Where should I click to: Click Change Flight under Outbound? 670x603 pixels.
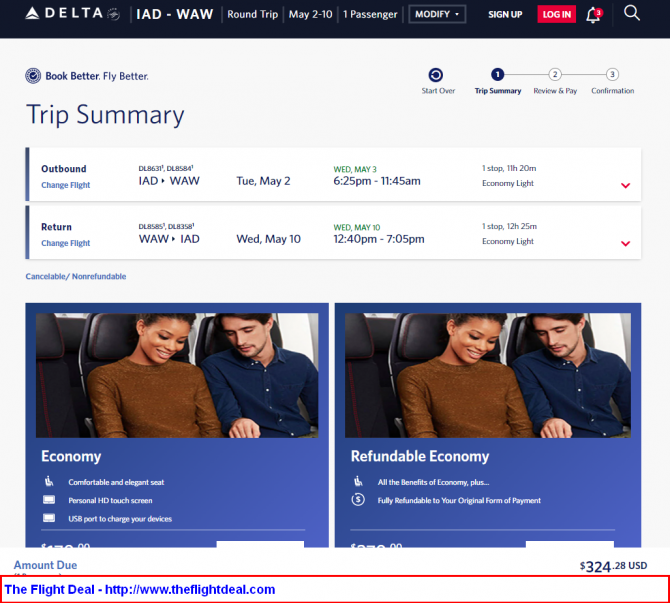(65, 185)
